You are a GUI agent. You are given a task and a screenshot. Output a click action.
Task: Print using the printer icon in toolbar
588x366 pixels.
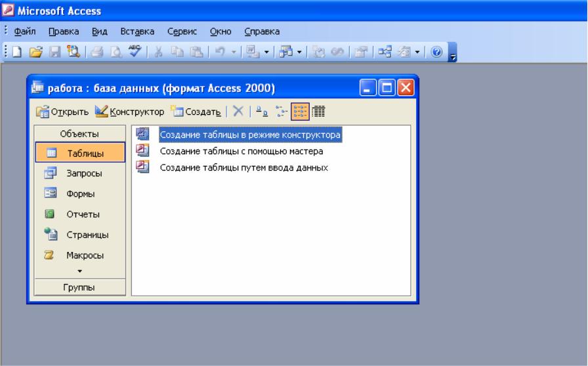(x=97, y=52)
